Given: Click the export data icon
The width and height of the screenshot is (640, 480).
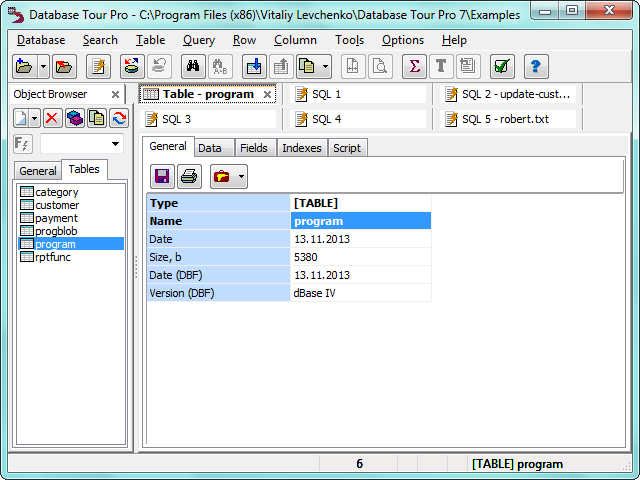Looking at the screenshot, I should point(281,66).
